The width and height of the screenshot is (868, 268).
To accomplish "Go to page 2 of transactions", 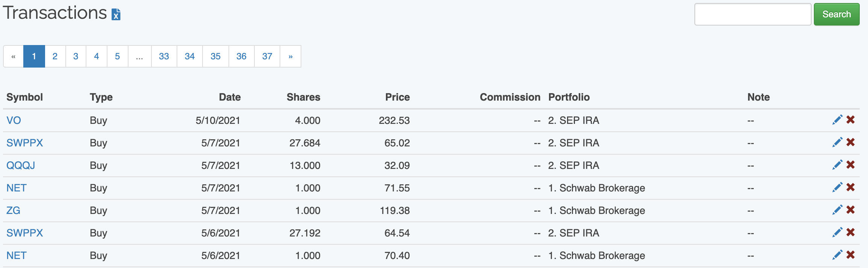I will click(55, 56).
